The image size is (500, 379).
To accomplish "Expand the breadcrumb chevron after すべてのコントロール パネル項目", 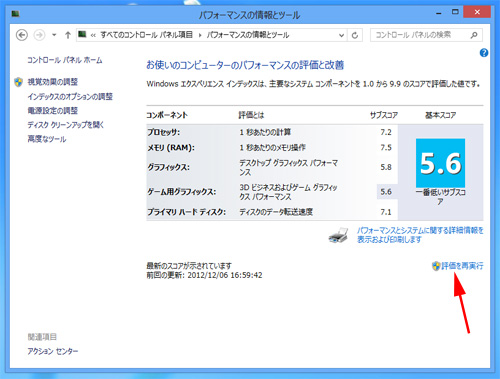I will (200, 35).
